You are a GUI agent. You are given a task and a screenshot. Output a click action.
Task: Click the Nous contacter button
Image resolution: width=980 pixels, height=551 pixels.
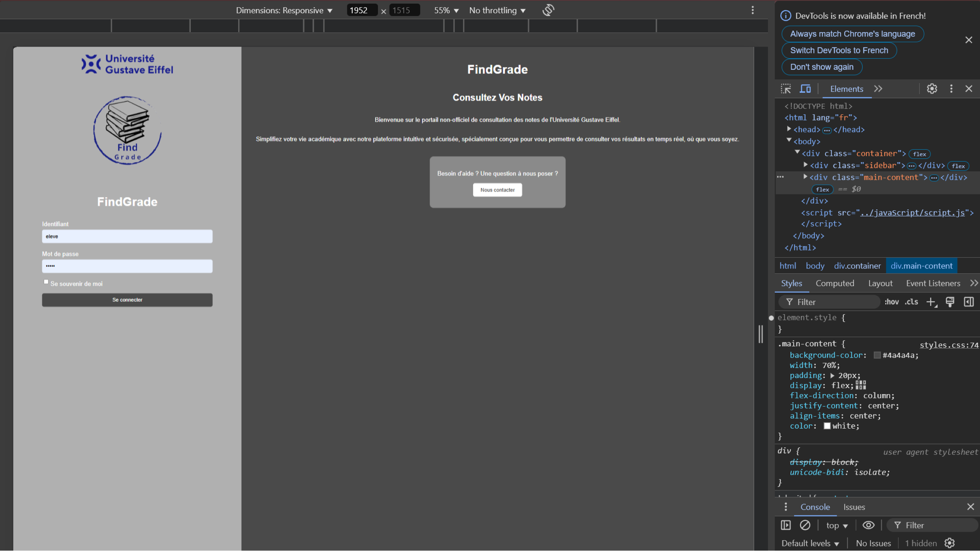497,190
